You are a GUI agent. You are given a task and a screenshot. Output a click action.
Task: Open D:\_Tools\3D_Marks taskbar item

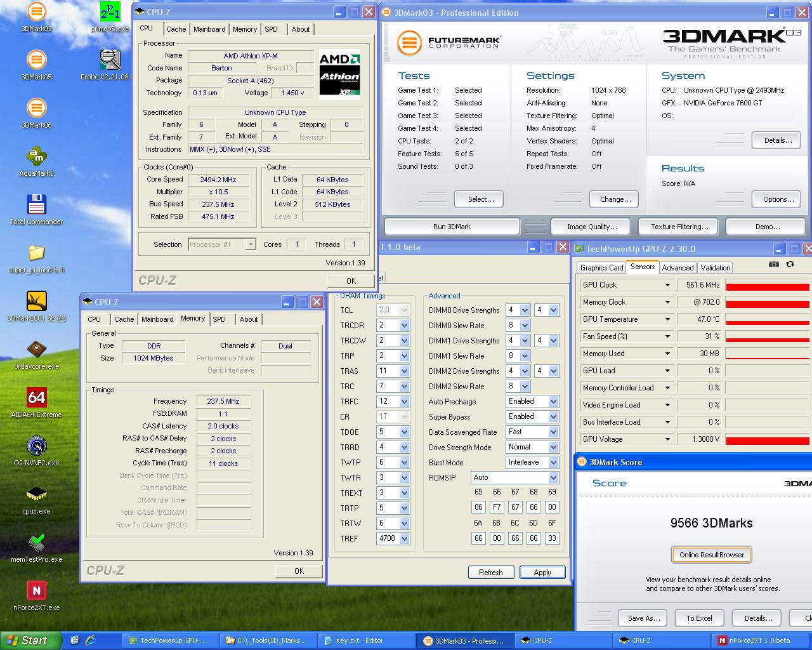click(267, 640)
